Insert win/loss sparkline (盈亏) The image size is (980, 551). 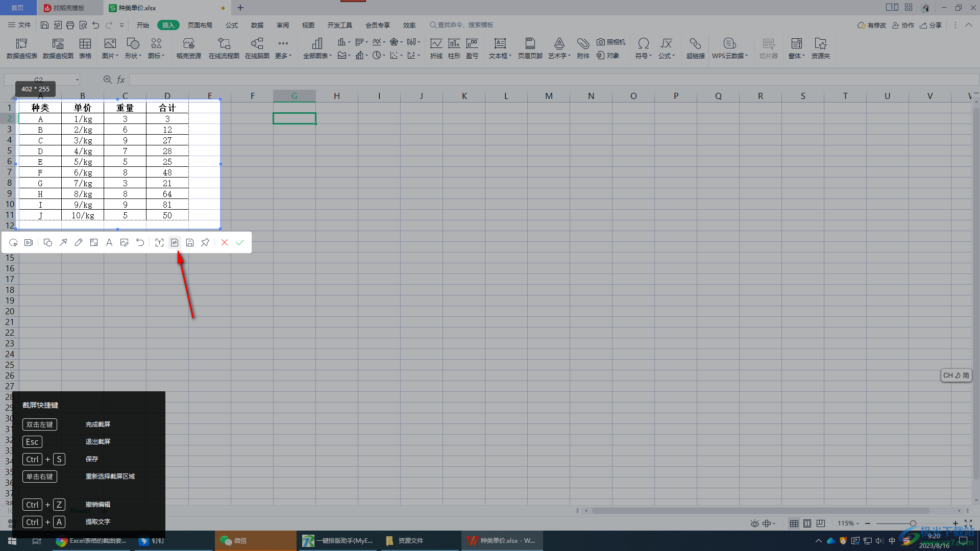[x=472, y=48]
